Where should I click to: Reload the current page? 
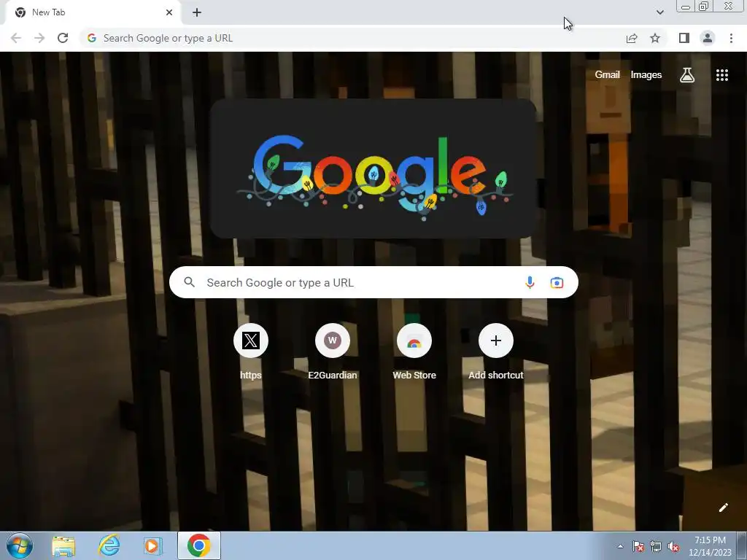[63, 38]
